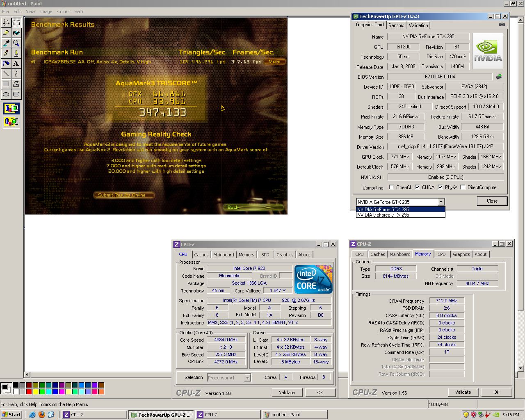Open the File menu in Paint
This screenshot has height=420, width=525.
coord(6,11)
